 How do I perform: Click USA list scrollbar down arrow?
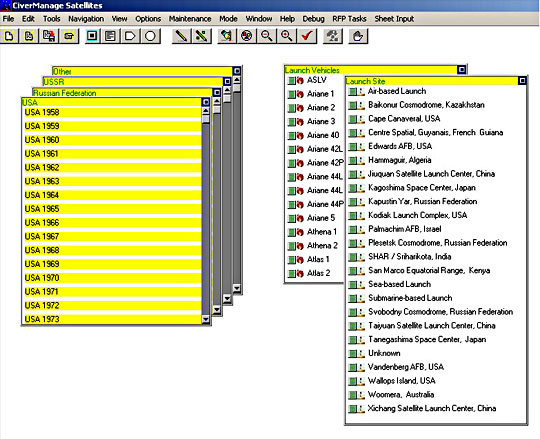click(x=206, y=320)
